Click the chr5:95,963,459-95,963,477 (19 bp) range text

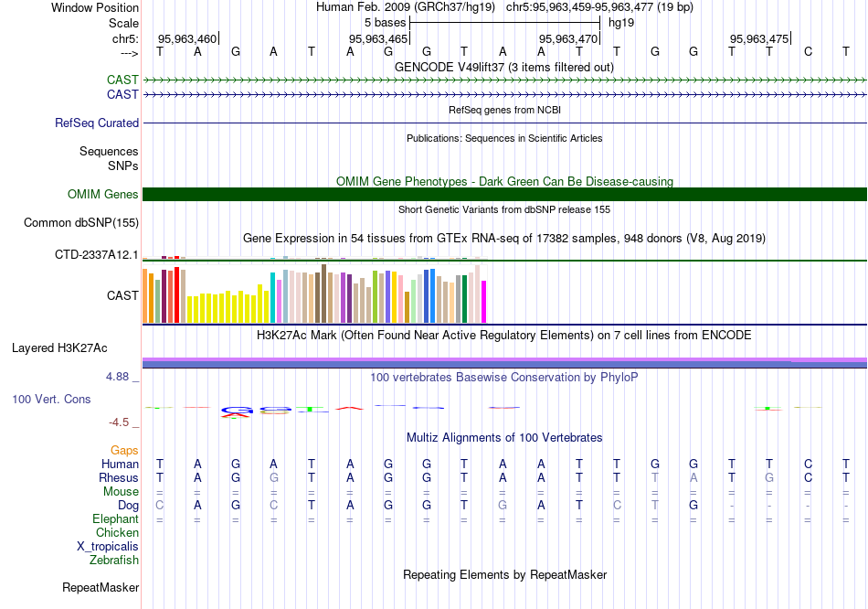(599, 7)
